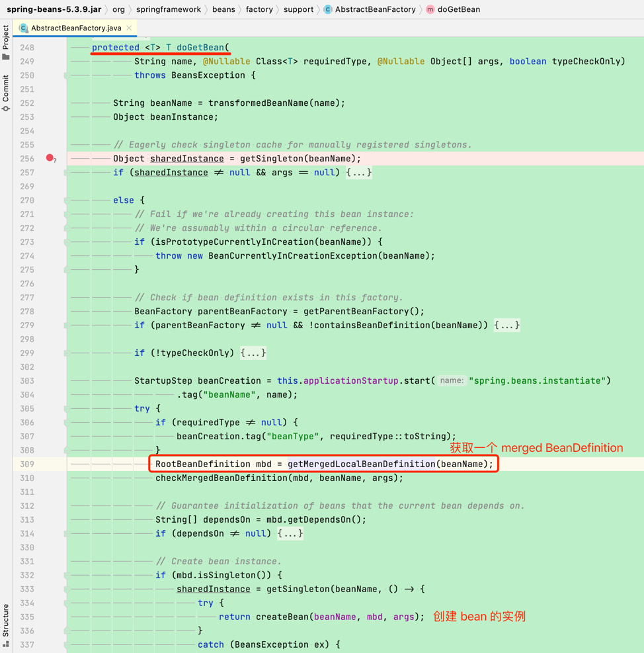Screen dimensions: 644x653
Task: Click spring-beans-5.3.9.jar in the breadcrumb
Action: coord(54,9)
